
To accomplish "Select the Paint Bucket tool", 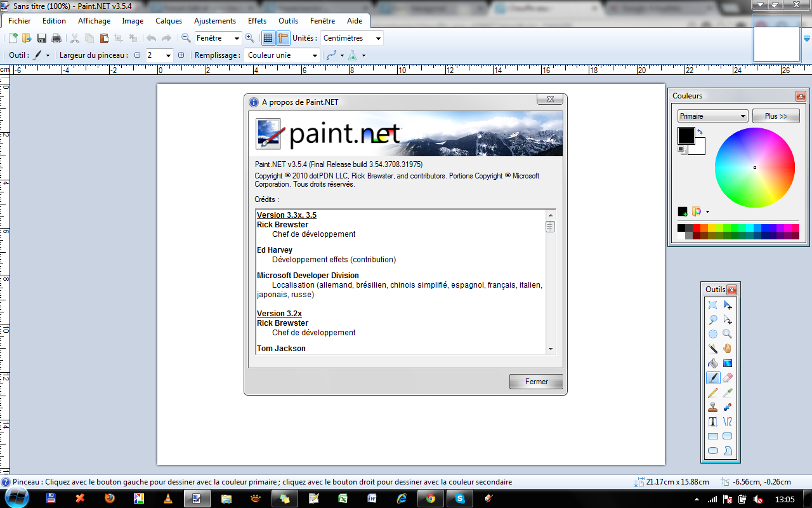I will click(713, 363).
